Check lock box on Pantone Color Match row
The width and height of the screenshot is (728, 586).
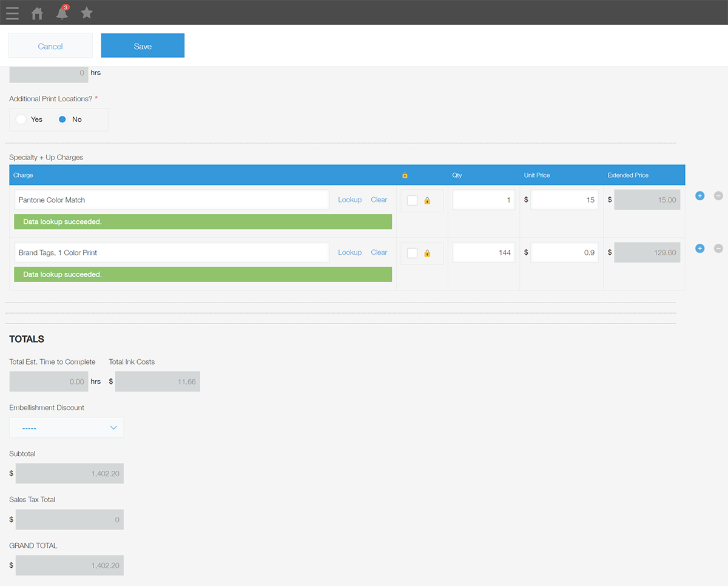coord(413,200)
